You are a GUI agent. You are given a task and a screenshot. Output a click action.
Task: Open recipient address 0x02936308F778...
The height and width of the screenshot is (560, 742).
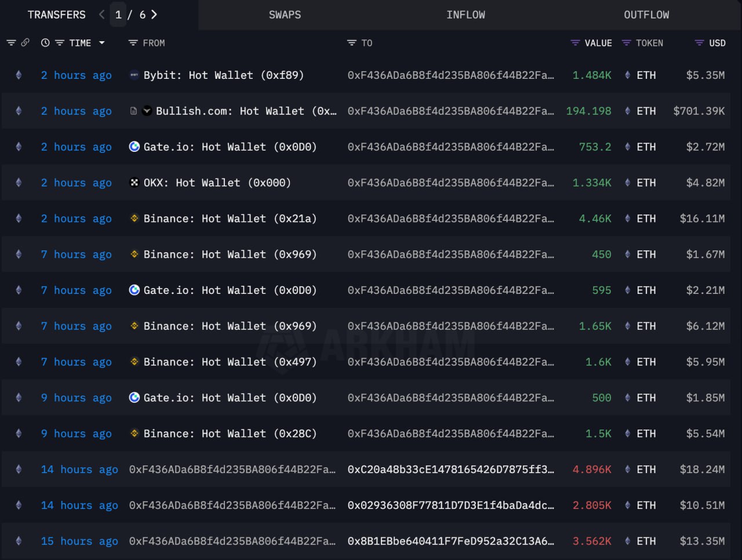450,505
